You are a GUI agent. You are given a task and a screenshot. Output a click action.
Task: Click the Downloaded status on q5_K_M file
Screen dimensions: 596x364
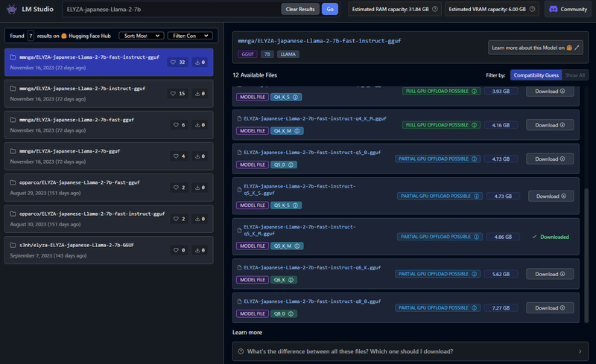tap(551, 237)
